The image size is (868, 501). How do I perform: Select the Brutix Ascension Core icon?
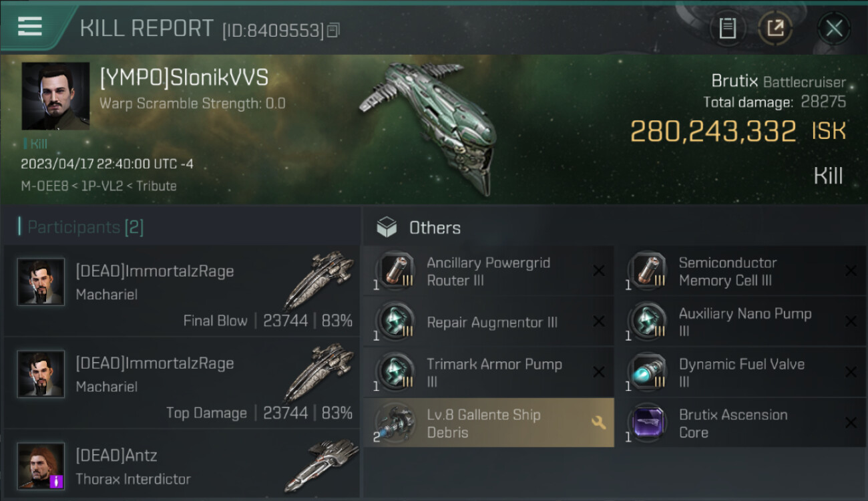(x=647, y=424)
